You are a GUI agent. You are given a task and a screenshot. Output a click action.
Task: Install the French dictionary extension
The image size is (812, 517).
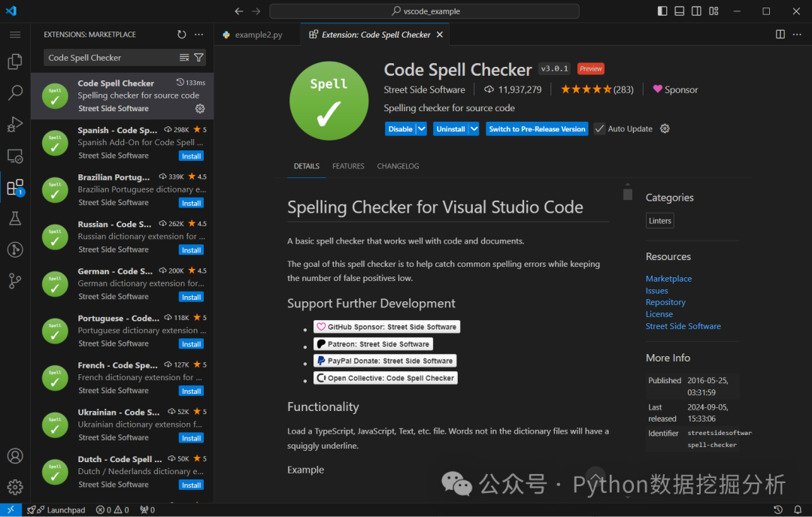(x=191, y=392)
